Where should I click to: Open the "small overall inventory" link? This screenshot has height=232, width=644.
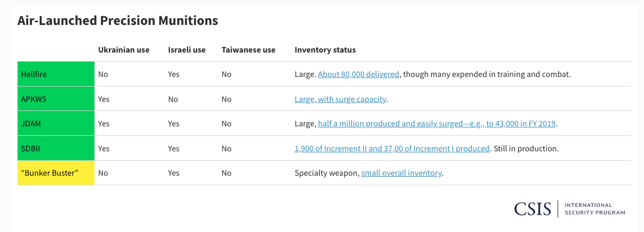pos(401,173)
